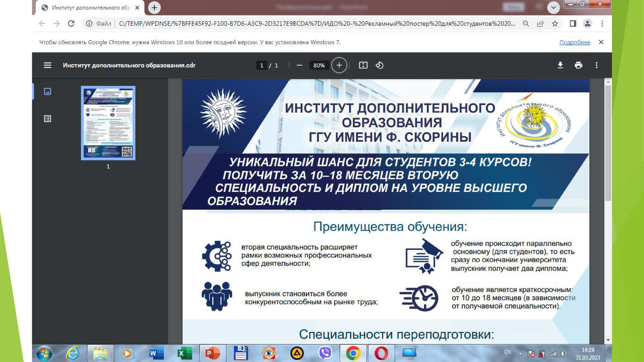The height and width of the screenshot is (362, 644).
Task: Open the Windows Start menu
Action: 44,353
